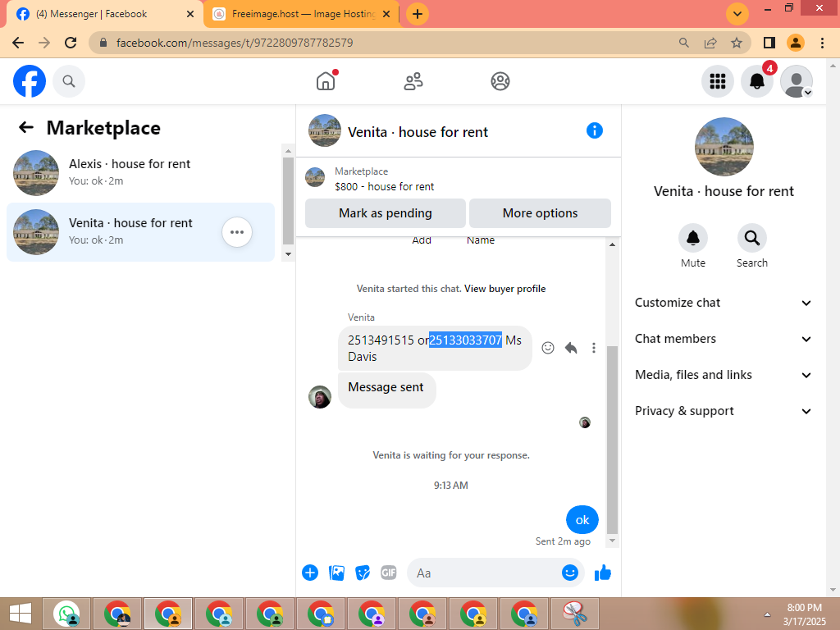Click the conversation list scrollbar
The width and height of the screenshot is (840, 630).
tap(288, 201)
